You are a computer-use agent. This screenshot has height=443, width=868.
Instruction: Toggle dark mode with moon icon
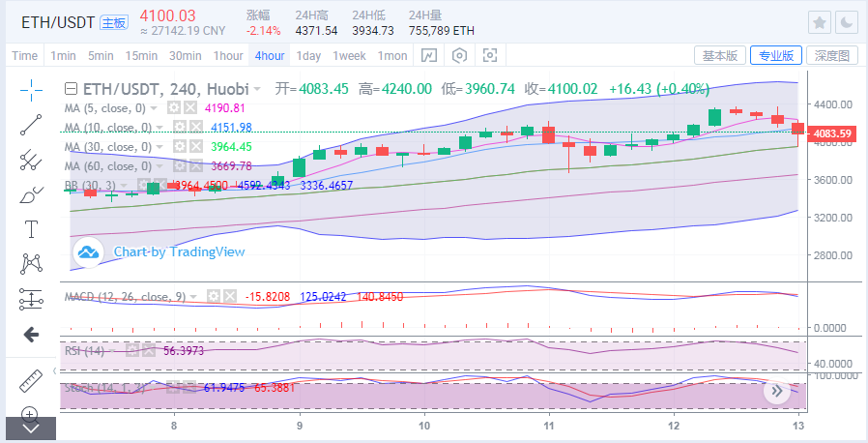coord(846,21)
